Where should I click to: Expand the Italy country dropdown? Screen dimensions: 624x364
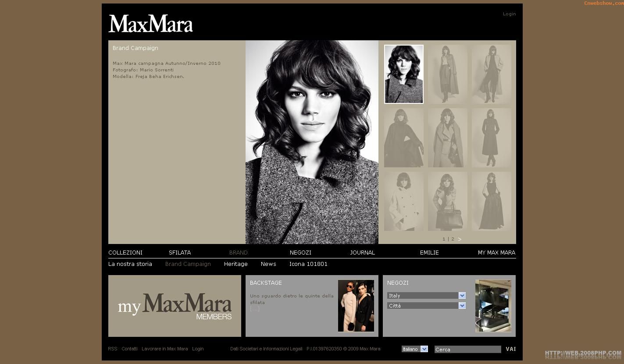[x=462, y=296]
